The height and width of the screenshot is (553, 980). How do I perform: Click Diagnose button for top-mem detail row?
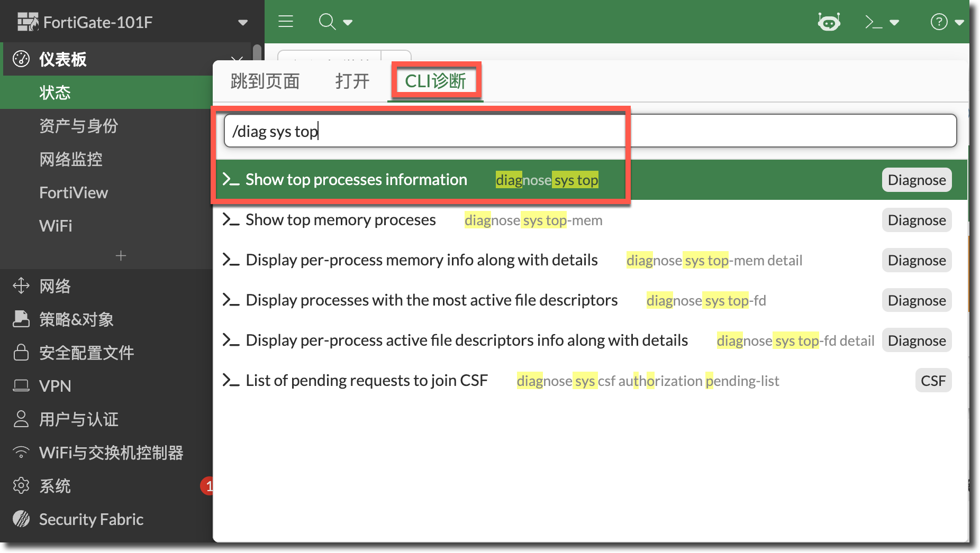tap(917, 260)
